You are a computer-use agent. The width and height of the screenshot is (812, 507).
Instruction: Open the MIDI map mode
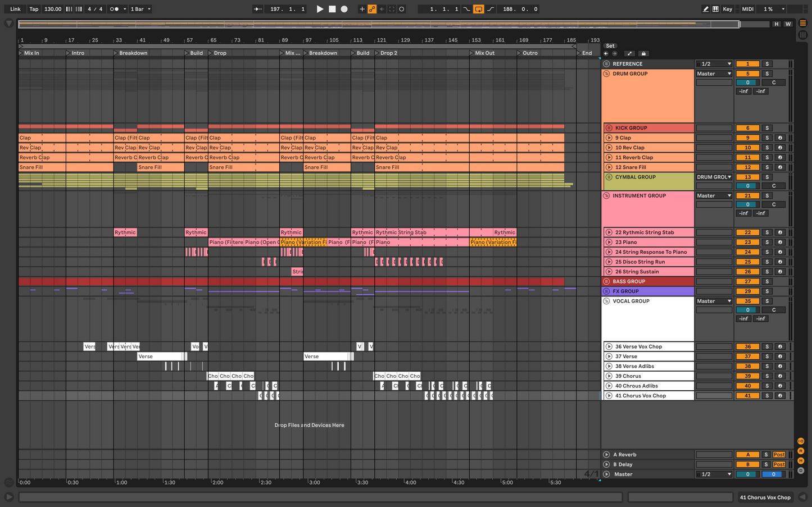747,9
